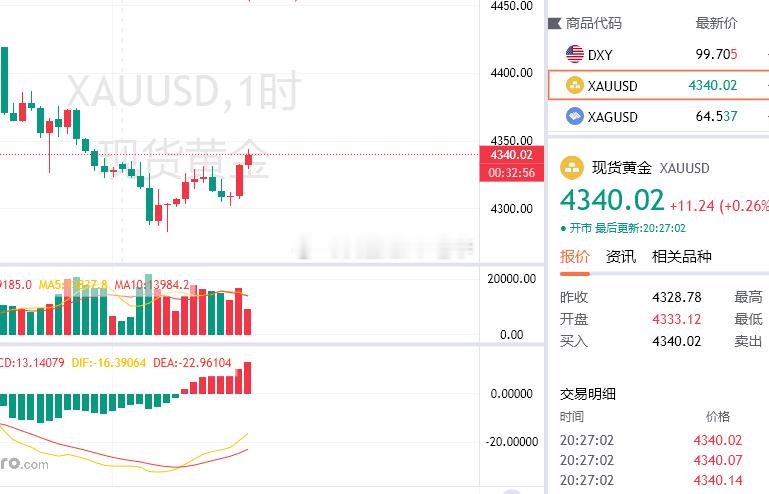769x494 pixels.
Task: Open the 资讯 tab
Action: (620, 257)
